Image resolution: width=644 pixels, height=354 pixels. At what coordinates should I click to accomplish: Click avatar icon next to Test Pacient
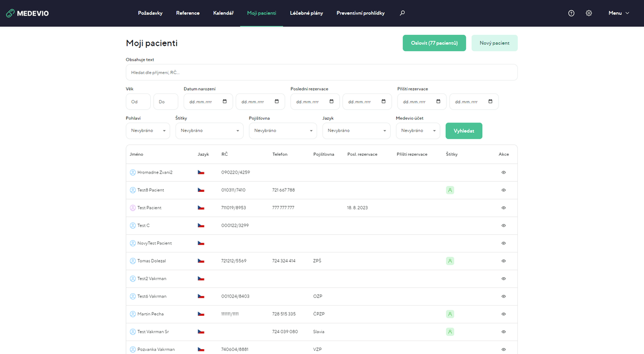133,207
